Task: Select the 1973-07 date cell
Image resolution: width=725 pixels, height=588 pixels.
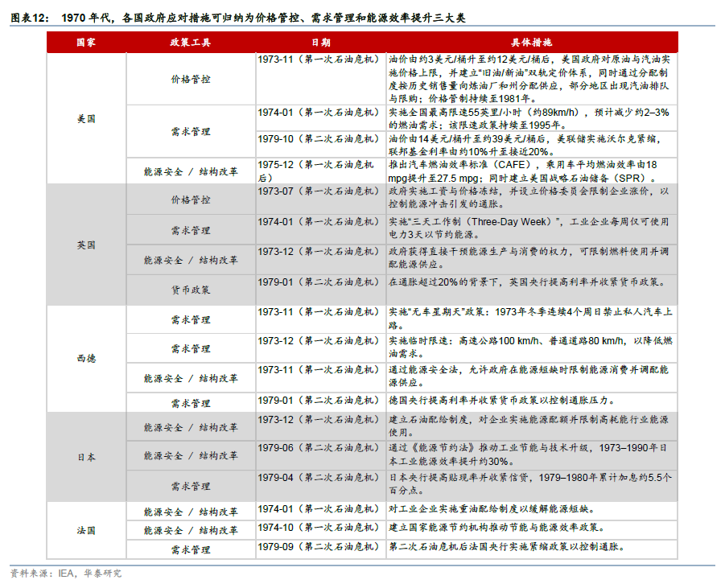Action: click(x=319, y=191)
